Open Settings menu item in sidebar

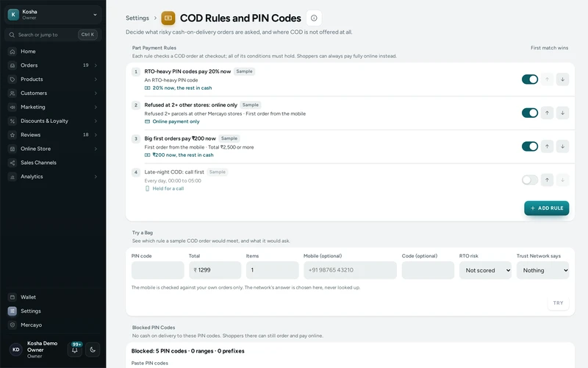(x=53, y=311)
